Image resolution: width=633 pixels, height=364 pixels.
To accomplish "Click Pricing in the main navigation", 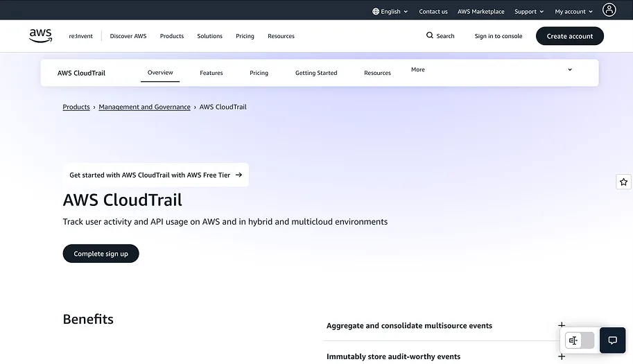I will point(245,36).
